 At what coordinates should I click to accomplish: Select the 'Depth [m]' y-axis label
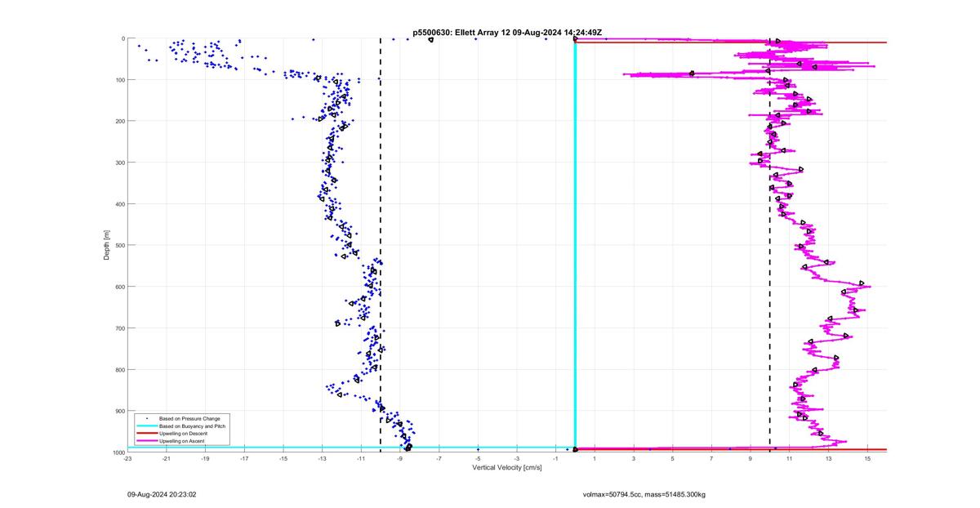coord(107,245)
